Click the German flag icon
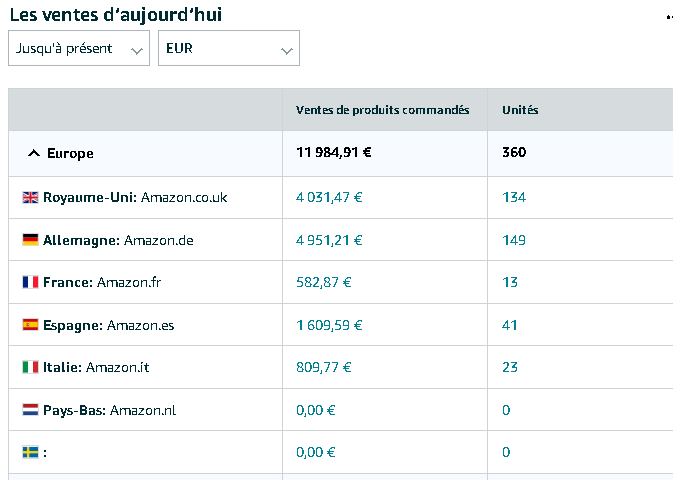 (x=30, y=240)
